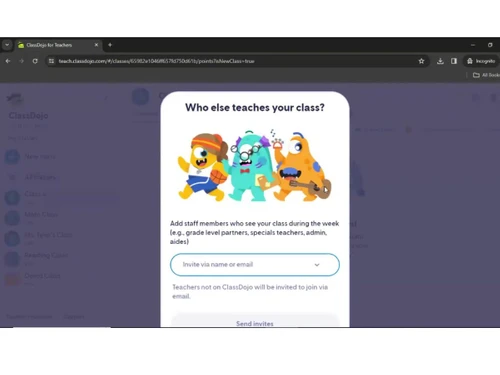Screen dimensions: 500x375
Task: Click the address bar URL
Action: [156, 61]
